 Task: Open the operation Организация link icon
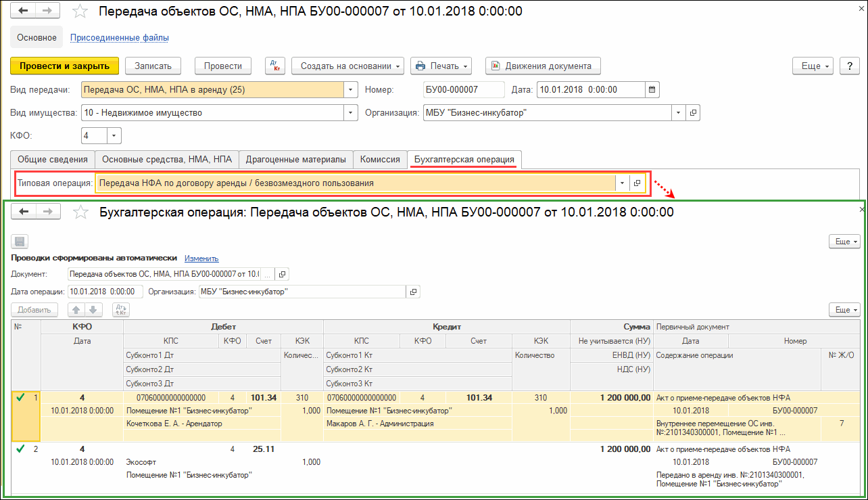pyautogui.click(x=413, y=292)
